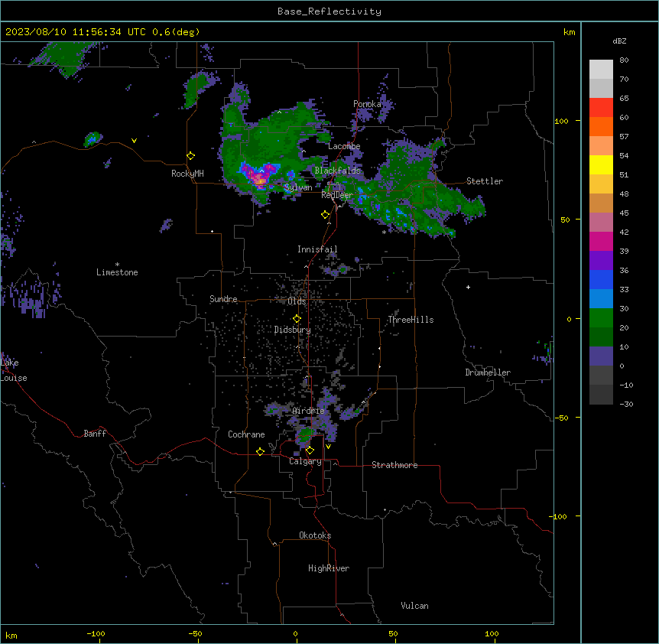Viewport: 659px width, 644px height.
Task: Click the yellow diamond marker above Calgary label
Action: click(310, 450)
